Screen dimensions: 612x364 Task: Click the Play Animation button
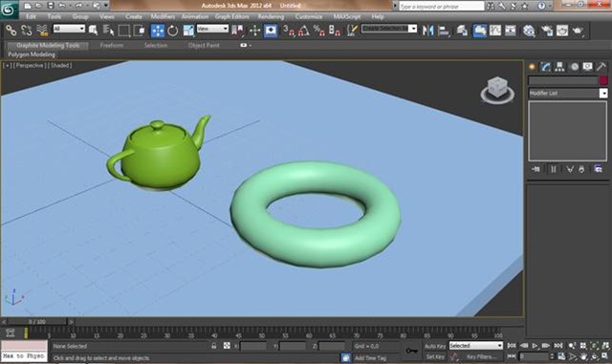535,346
